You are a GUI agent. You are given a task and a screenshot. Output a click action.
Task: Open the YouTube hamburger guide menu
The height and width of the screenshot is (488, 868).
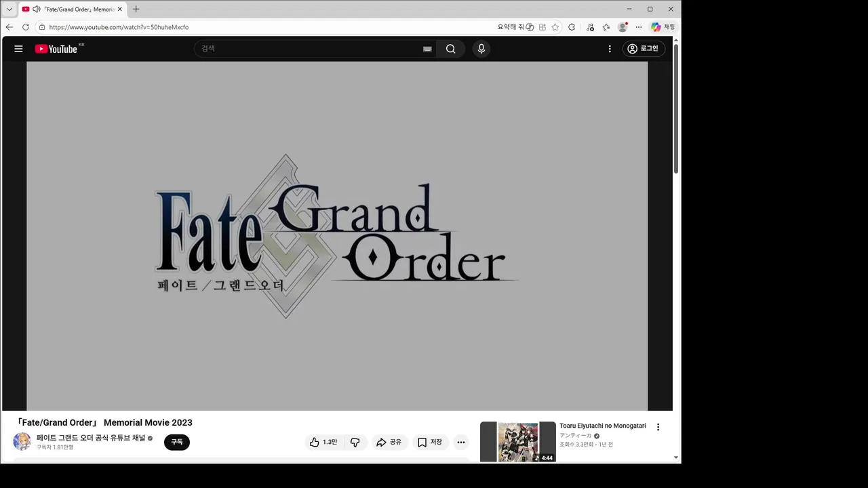(18, 49)
